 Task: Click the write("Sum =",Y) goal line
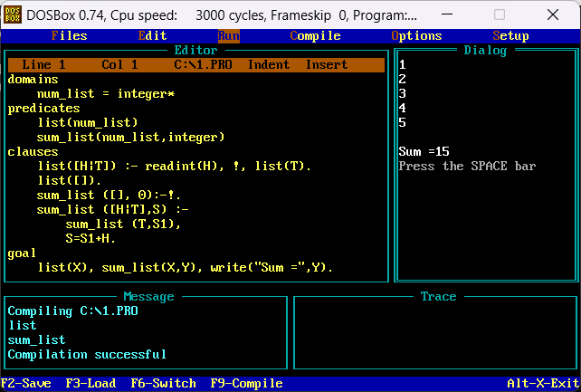click(185, 267)
